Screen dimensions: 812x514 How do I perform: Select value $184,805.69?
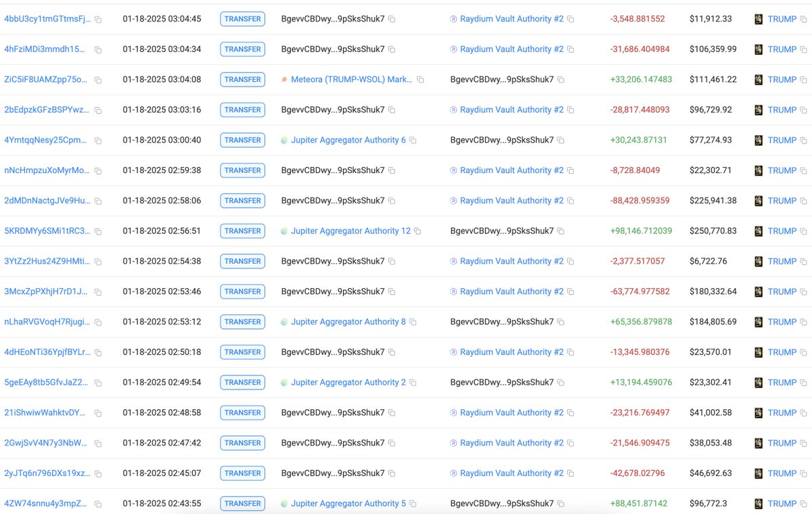point(713,322)
